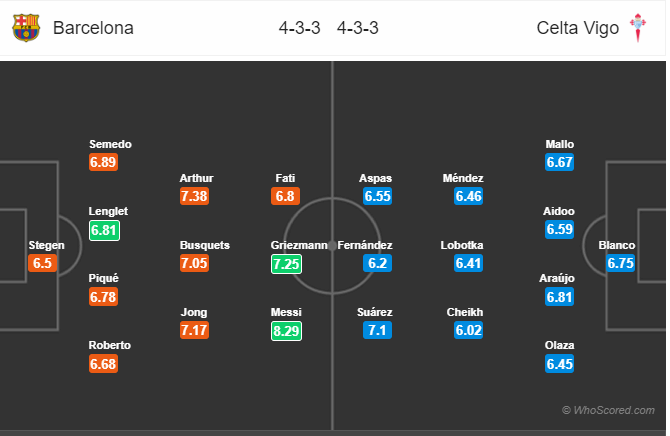Select Cheikh's 6.02 rating badge
This screenshot has height=436, width=670.
click(x=469, y=330)
